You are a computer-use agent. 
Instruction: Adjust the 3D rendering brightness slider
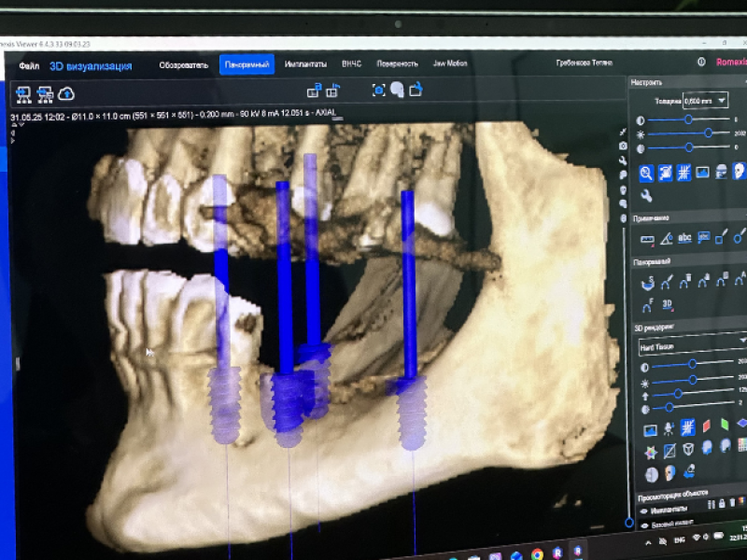[x=693, y=380]
